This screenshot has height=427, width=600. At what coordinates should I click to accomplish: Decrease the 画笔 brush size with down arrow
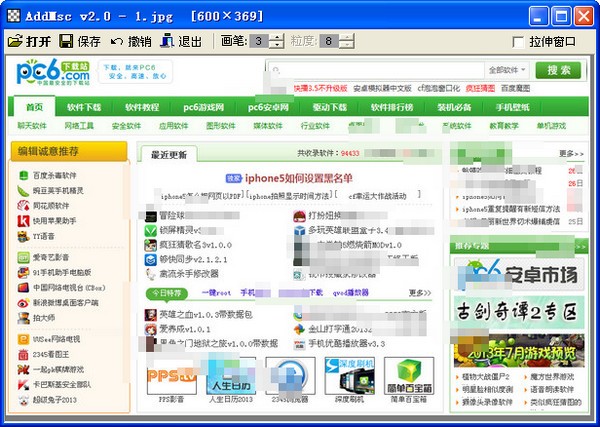click(276, 45)
